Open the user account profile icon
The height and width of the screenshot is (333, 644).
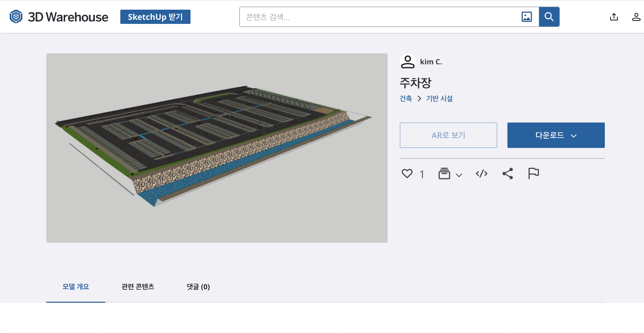pos(636,17)
